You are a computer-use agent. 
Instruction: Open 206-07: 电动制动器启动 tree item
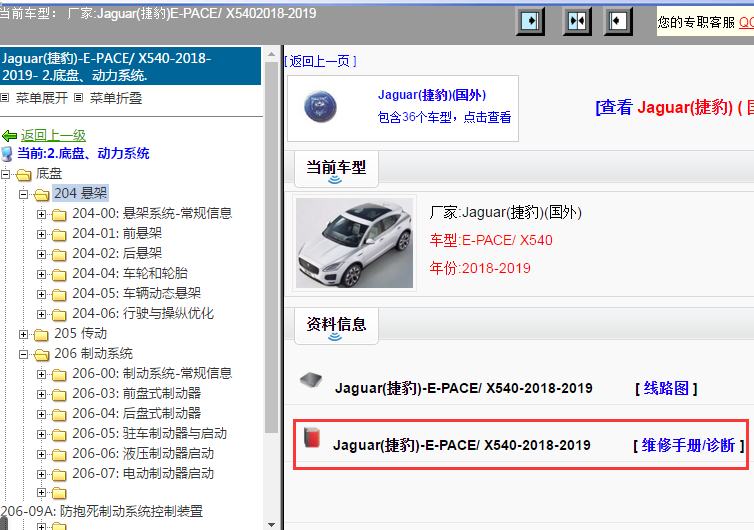coord(143,473)
